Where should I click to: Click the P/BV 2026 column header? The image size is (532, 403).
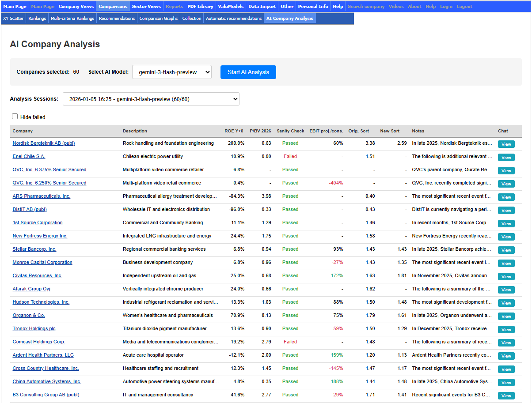[260, 131]
